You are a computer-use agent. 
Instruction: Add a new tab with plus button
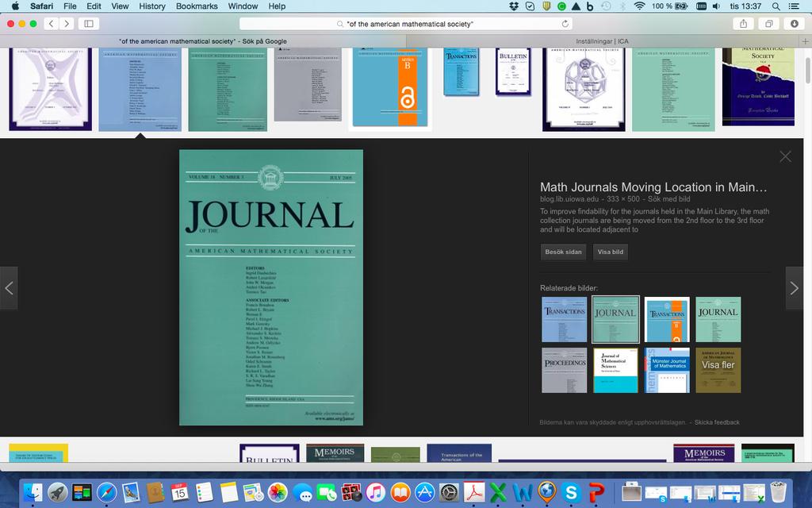tap(806, 41)
